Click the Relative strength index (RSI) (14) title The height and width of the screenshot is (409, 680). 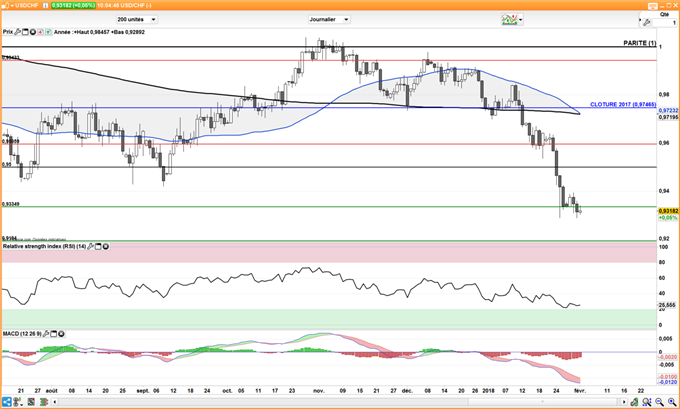point(44,246)
